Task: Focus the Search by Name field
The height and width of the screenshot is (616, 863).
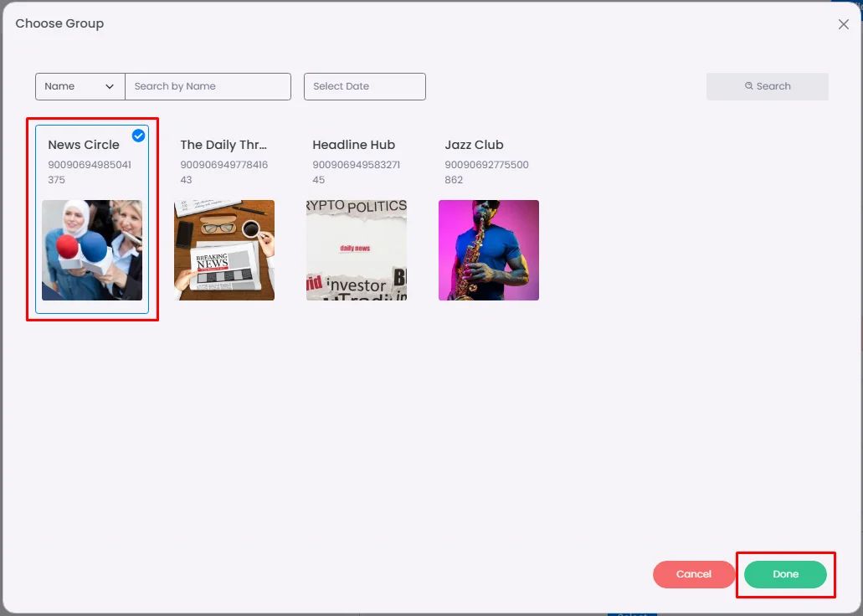Action: pyautogui.click(x=208, y=86)
